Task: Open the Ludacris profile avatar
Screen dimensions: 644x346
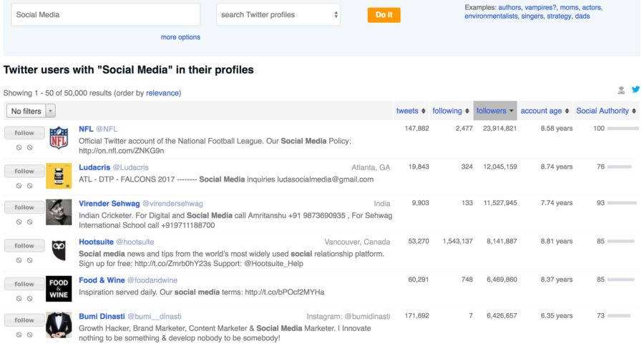Action: click(59, 176)
